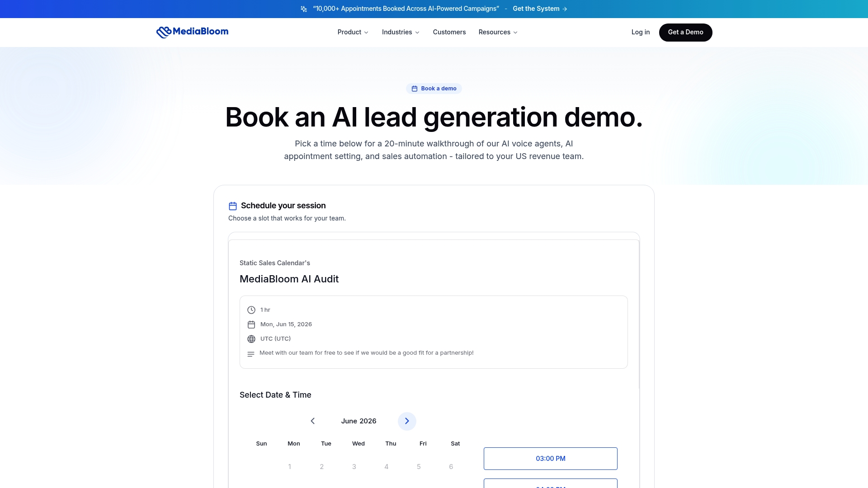The width and height of the screenshot is (868, 488).
Task: Open the Get the System banner link
Action: 540,9
